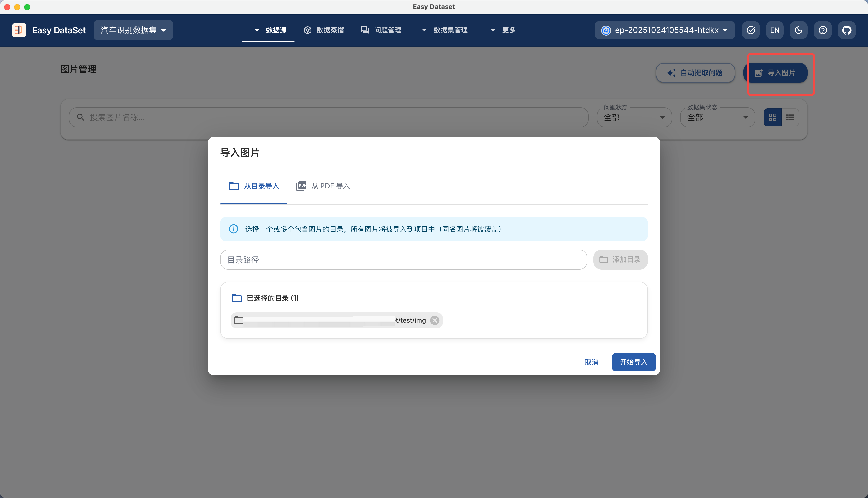Image resolution: width=868 pixels, height=498 pixels.
Task: Expand the 数据集状态 filter dropdown
Action: pos(717,117)
